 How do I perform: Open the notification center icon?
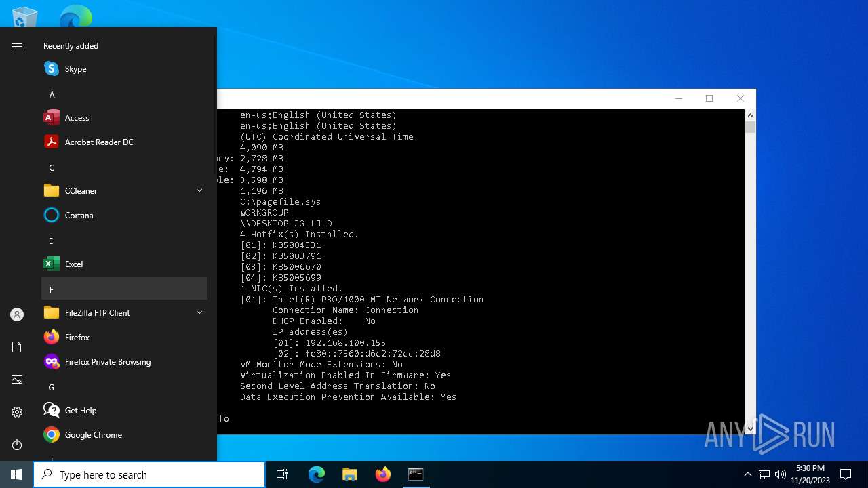846,474
